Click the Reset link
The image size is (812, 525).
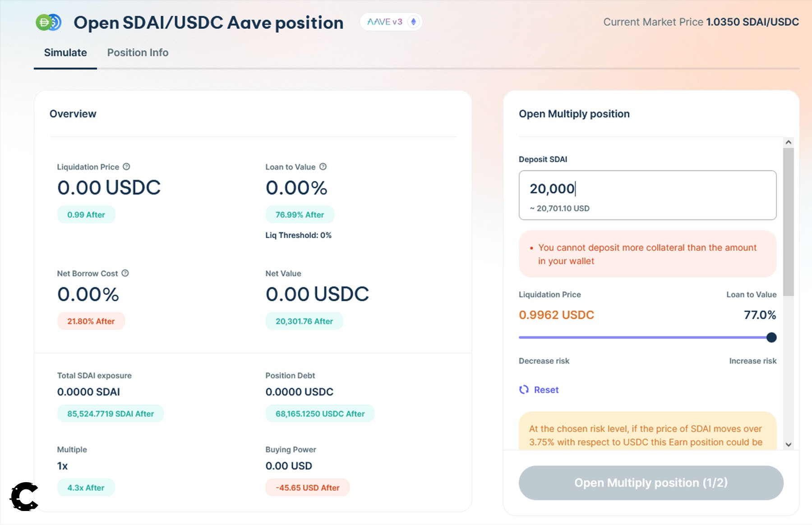coord(546,390)
